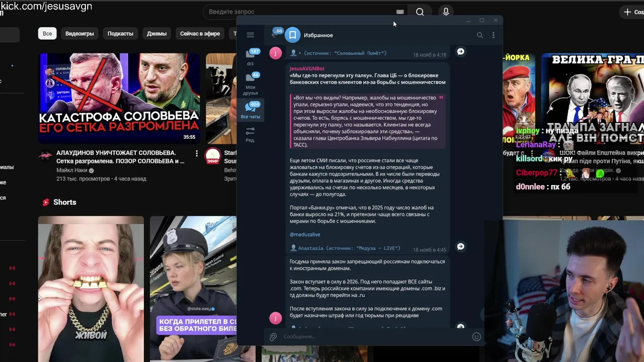Select the Сейчас в эфире filter chip
Screen dimensions: 644x362
click(200, 34)
